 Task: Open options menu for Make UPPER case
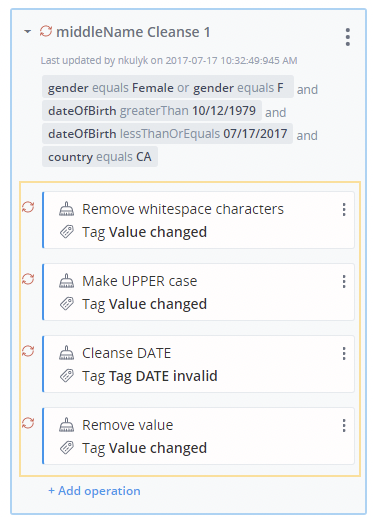pos(344,281)
